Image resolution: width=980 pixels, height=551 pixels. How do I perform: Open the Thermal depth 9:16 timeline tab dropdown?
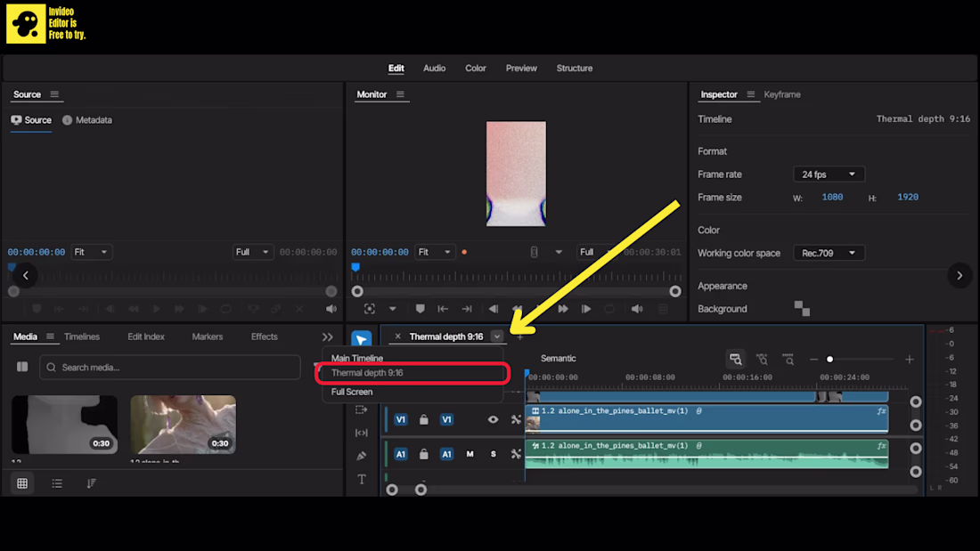pos(497,336)
